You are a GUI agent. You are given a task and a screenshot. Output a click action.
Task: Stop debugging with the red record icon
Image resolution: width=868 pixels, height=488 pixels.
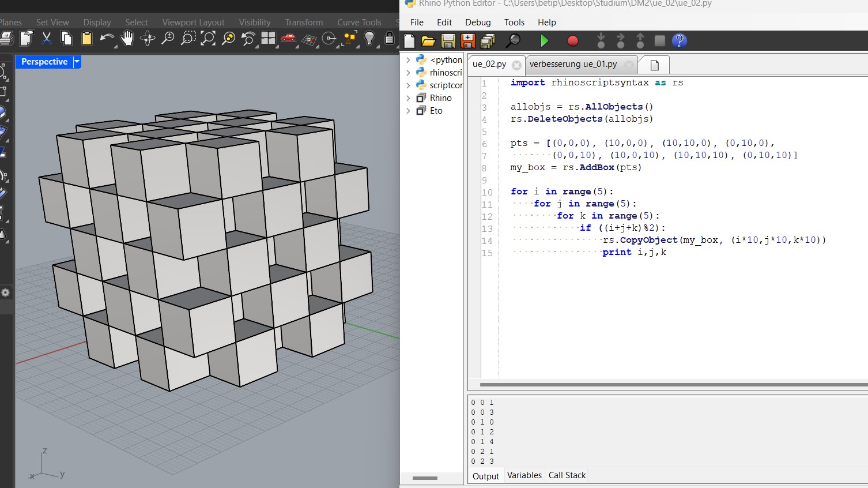[571, 40]
